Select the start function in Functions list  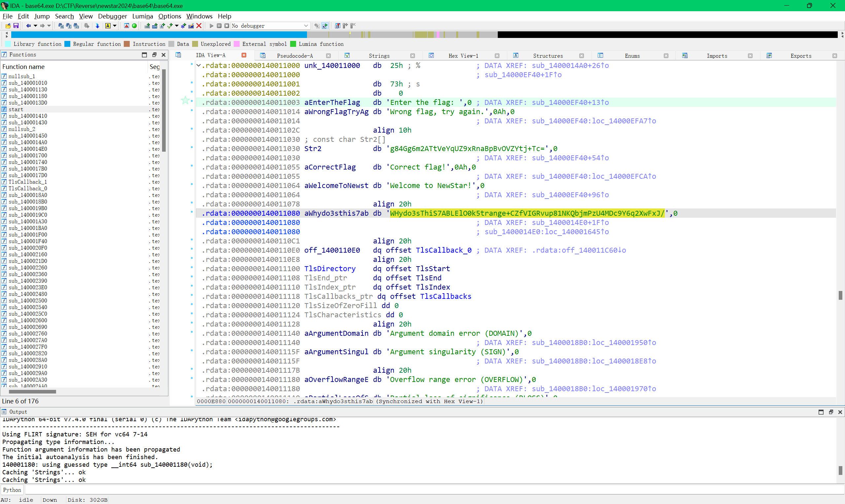[16, 110]
